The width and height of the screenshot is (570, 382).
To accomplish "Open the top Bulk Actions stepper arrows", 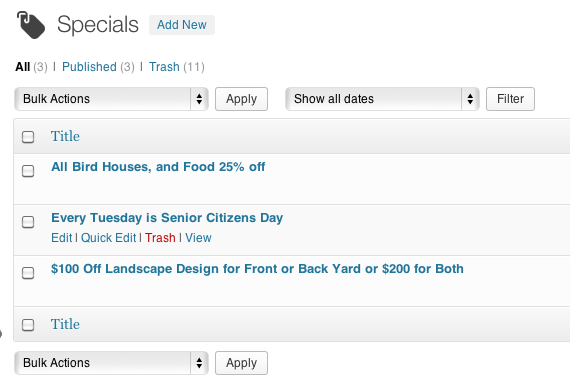I will [x=199, y=99].
